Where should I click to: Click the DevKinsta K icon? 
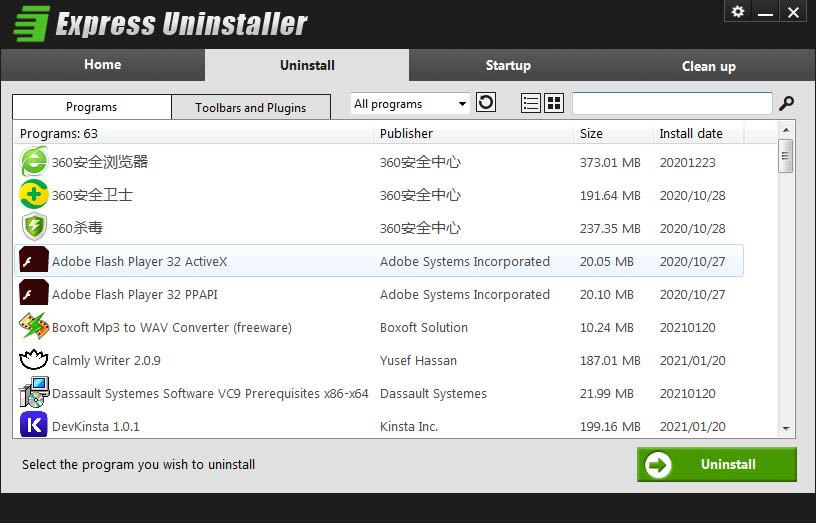coord(34,425)
